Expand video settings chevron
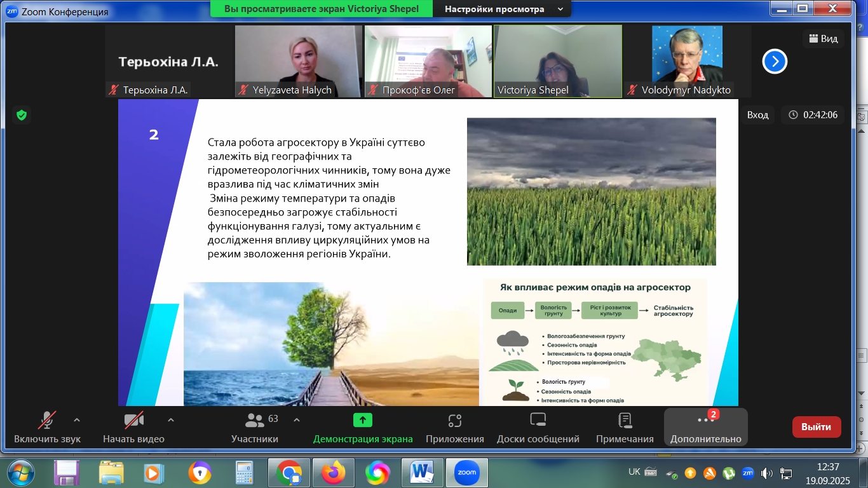 tap(170, 420)
